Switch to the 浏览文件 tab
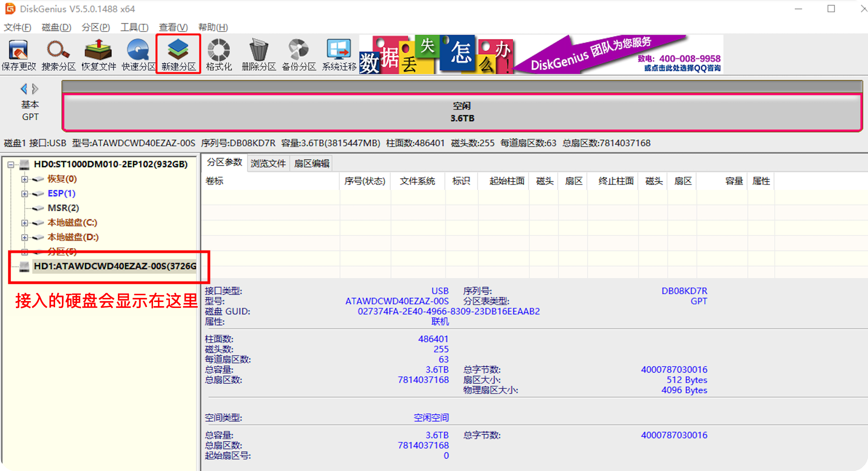This screenshot has height=471, width=868. [x=268, y=164]
